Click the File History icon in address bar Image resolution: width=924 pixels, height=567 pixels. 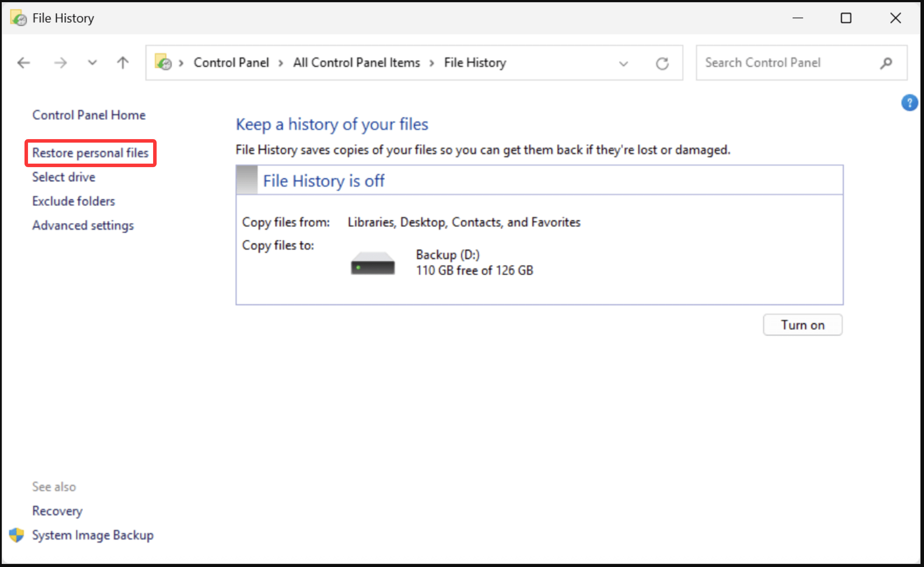(164, 63)
